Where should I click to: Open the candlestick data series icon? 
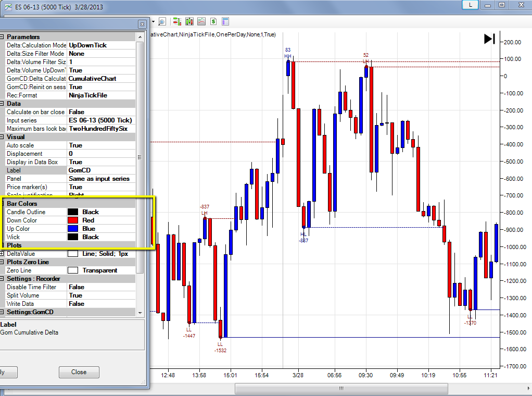pyautogui.click(x=189, y=22)
